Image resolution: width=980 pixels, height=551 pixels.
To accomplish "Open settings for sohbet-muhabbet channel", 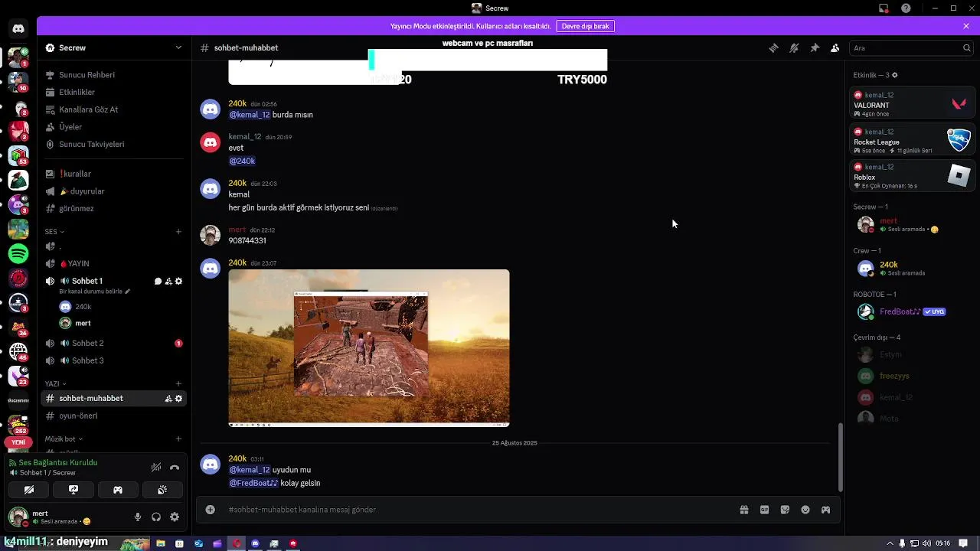I will click(178, 399).
